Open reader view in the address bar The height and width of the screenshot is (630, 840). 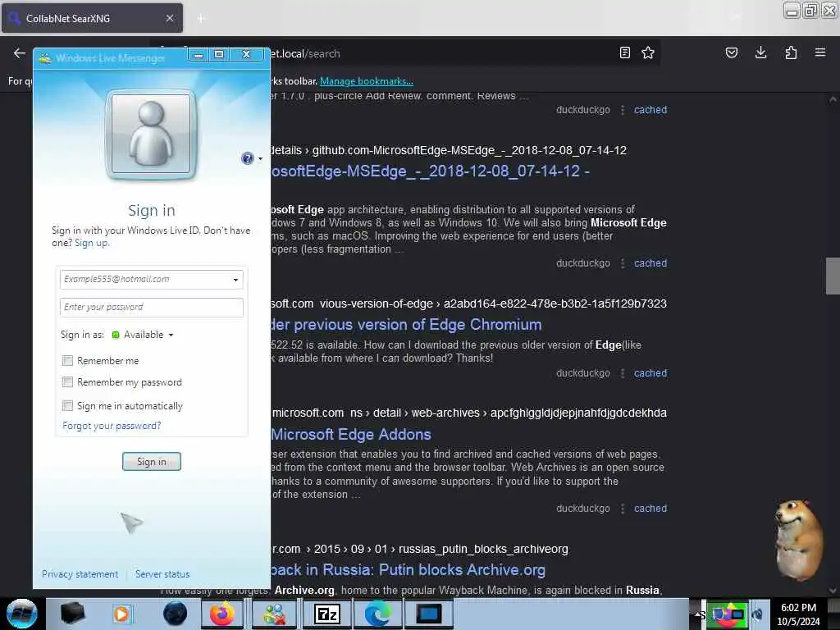[x=624, y=52]
